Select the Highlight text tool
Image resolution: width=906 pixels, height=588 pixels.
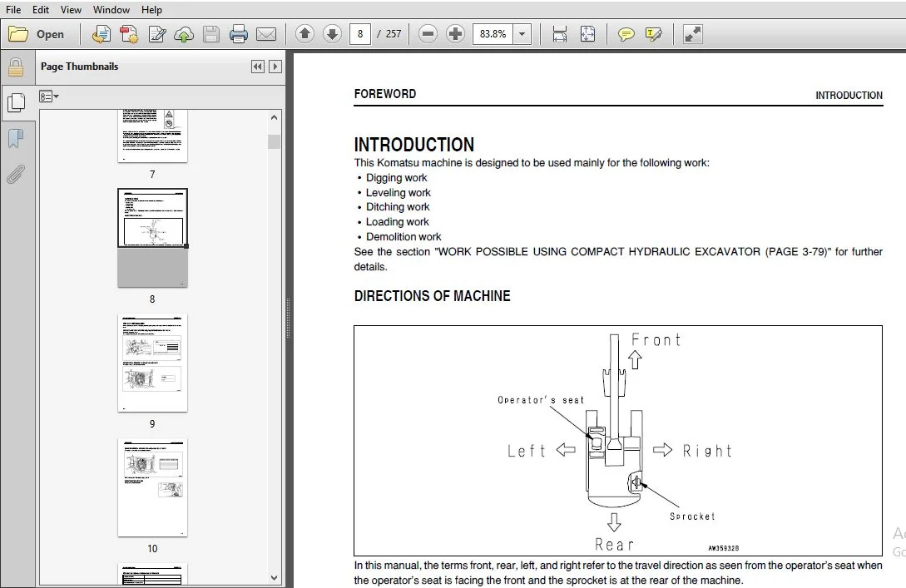coord(653,34)
